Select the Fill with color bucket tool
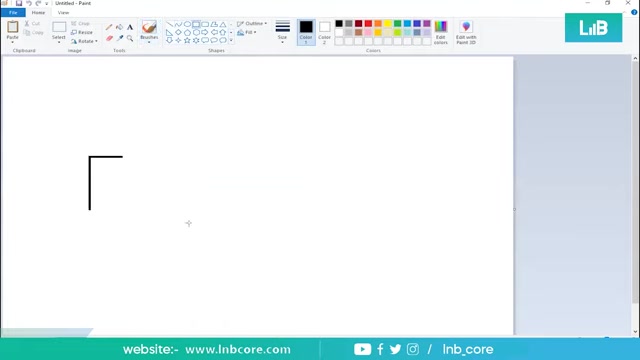This screenshot has width=640, height=360. [119, 27]
